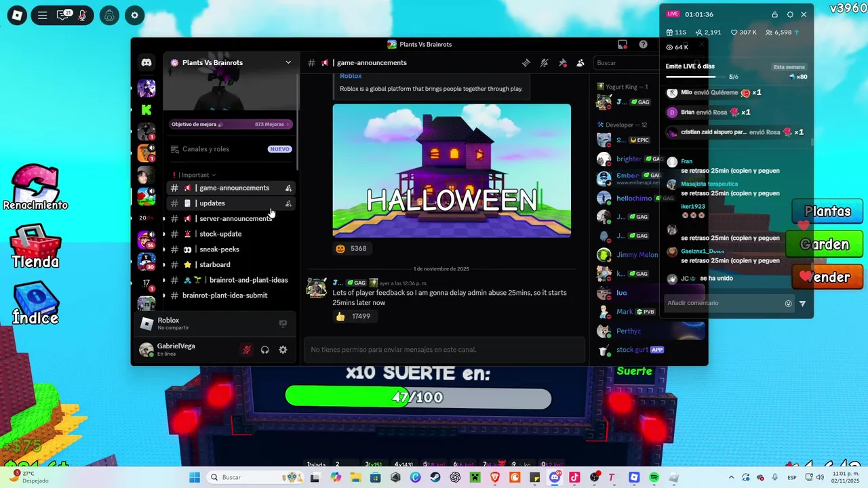
Task: Open Windows Start menu
Action: click(x=194, y=477)
